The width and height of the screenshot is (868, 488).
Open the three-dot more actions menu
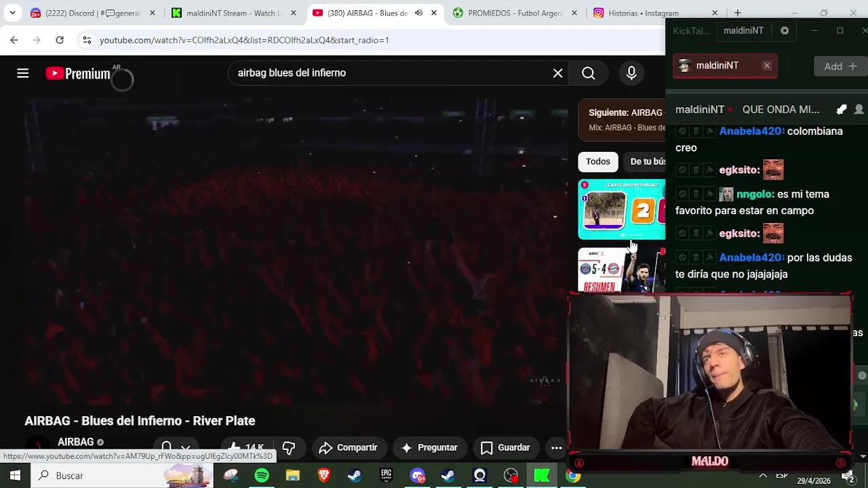[556, 447]
